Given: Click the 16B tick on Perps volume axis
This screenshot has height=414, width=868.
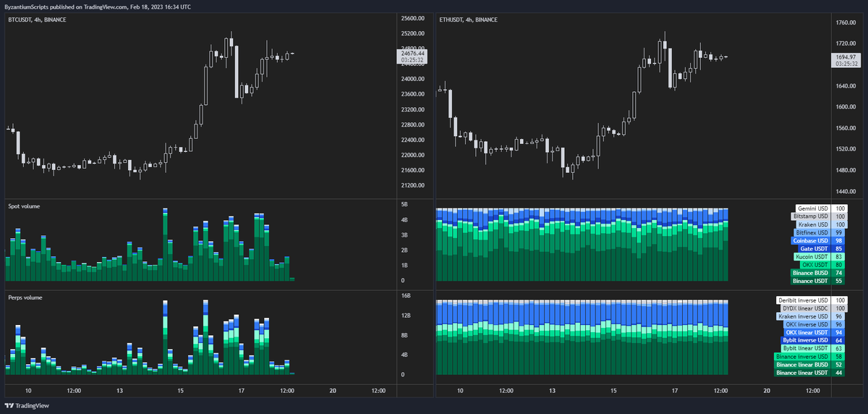Looking at the screenshot, I should pyautogui.click(x=407, y=296).
